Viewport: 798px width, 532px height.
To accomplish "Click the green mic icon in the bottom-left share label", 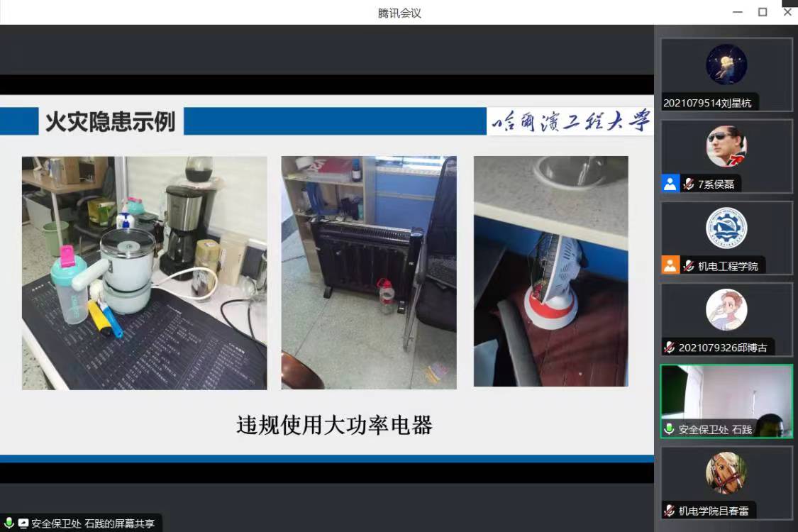I will [9, 523].
